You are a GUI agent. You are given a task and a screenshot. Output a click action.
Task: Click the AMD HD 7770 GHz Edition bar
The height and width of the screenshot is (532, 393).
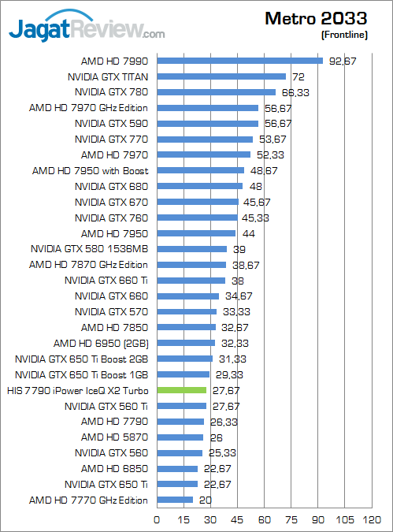click(175, 500)
